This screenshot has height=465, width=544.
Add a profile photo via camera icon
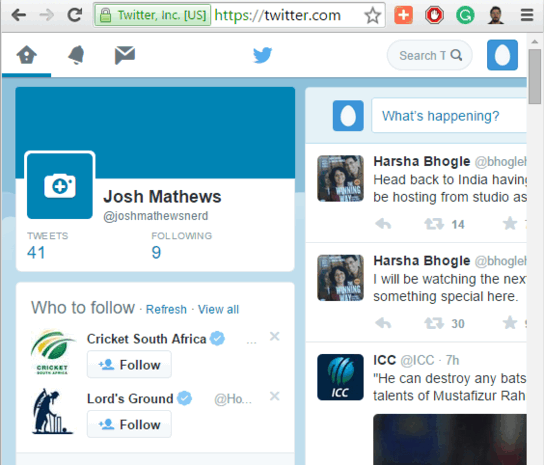[60, 186]
